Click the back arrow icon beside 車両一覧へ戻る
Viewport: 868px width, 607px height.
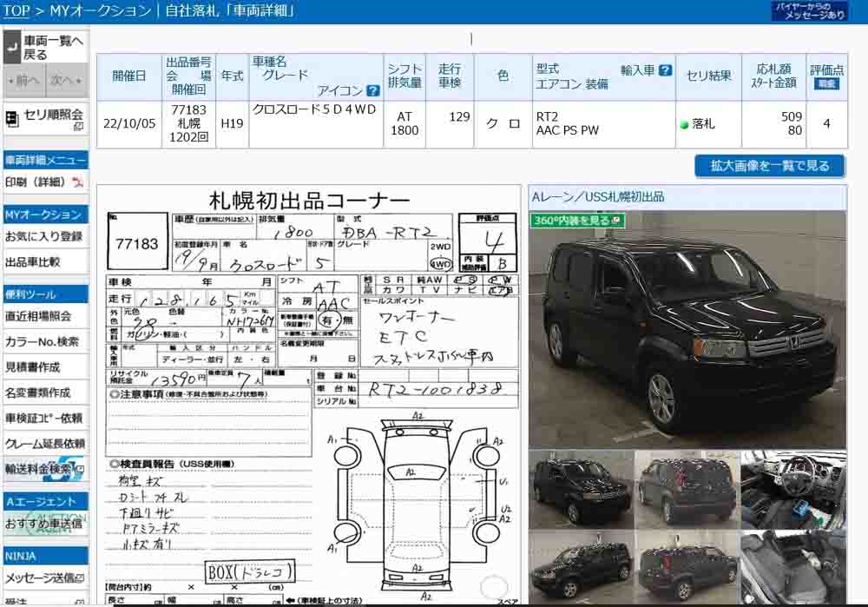(12, 47)
